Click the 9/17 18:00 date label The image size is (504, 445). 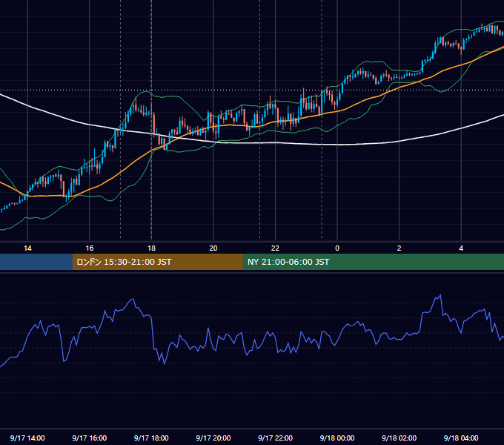pos(151,438)
